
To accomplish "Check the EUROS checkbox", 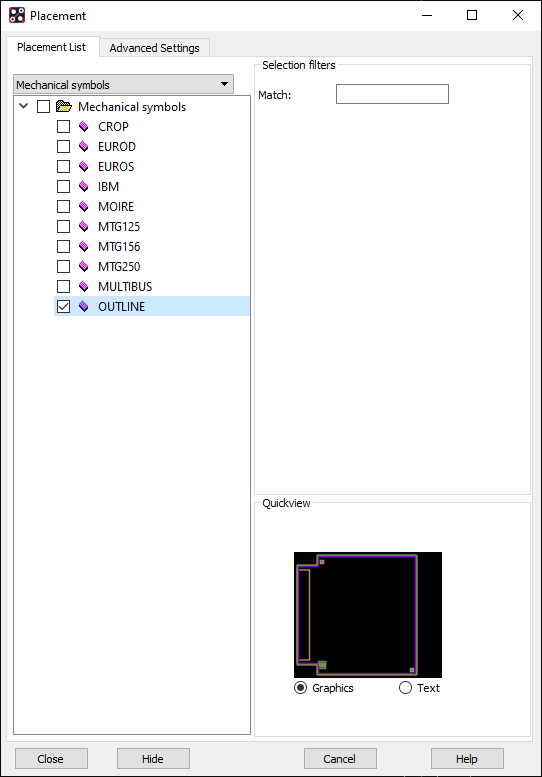I will (x=63, y=166).
